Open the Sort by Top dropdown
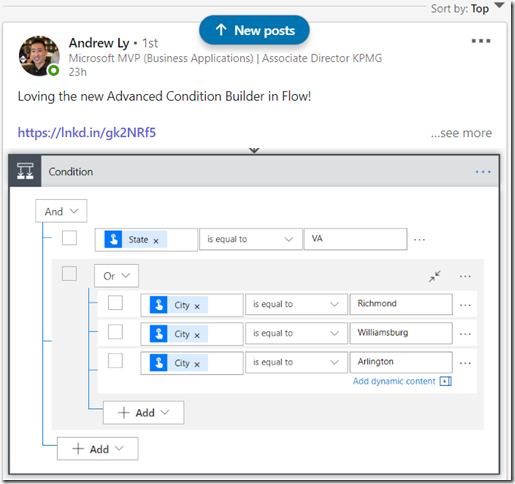 click(467, 8)
